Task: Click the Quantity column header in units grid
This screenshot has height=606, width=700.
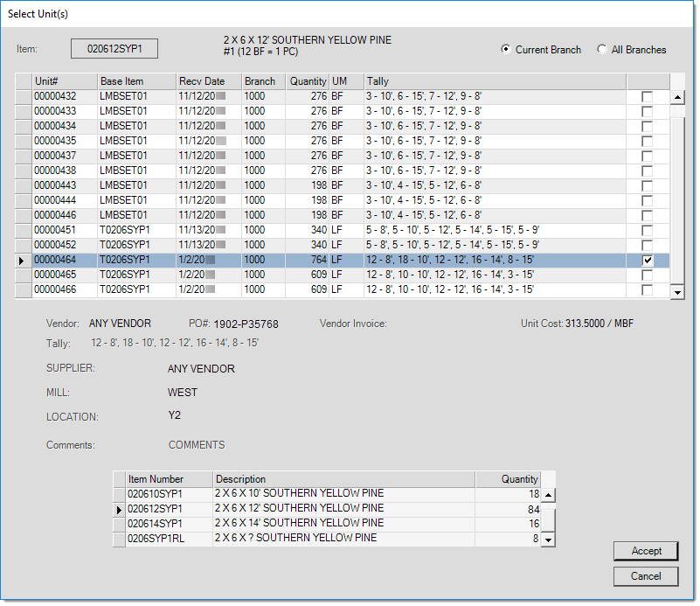Action: point(308,81)
